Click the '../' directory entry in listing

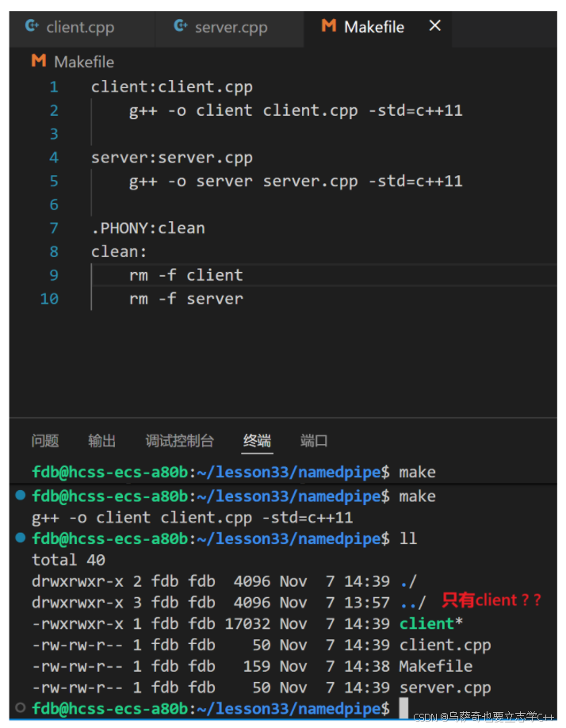click(x=413, y=603)
